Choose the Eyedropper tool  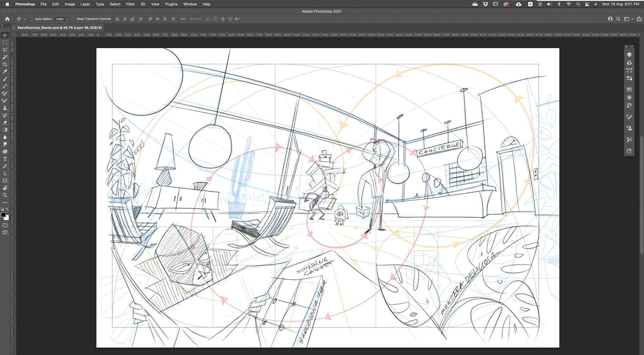pyautogui.click(x=5, y=71)
